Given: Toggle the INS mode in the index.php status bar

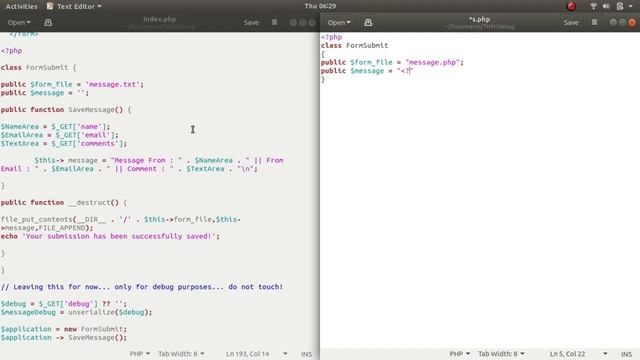Looking at the screenshot, I should (x=307, y=354).
